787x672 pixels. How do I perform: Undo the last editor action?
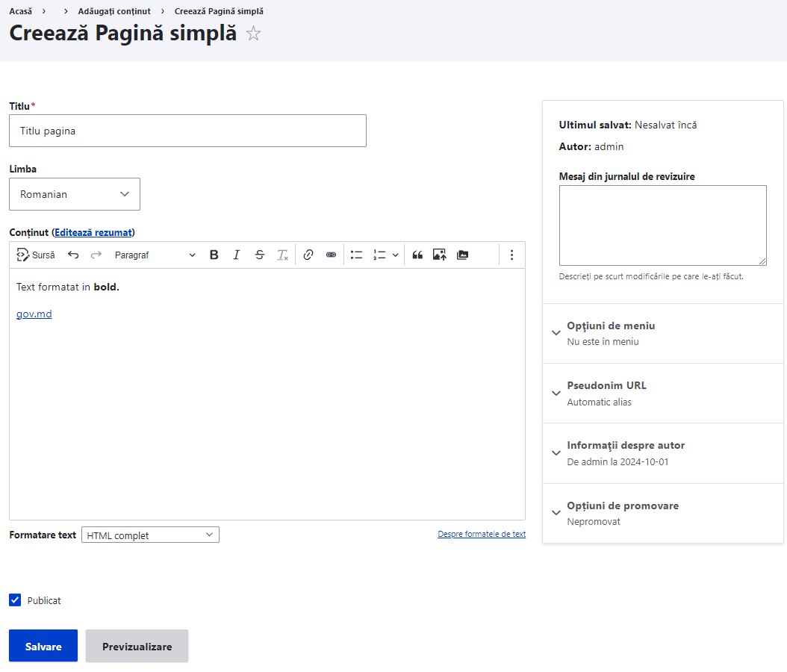(x=73, y=255)
